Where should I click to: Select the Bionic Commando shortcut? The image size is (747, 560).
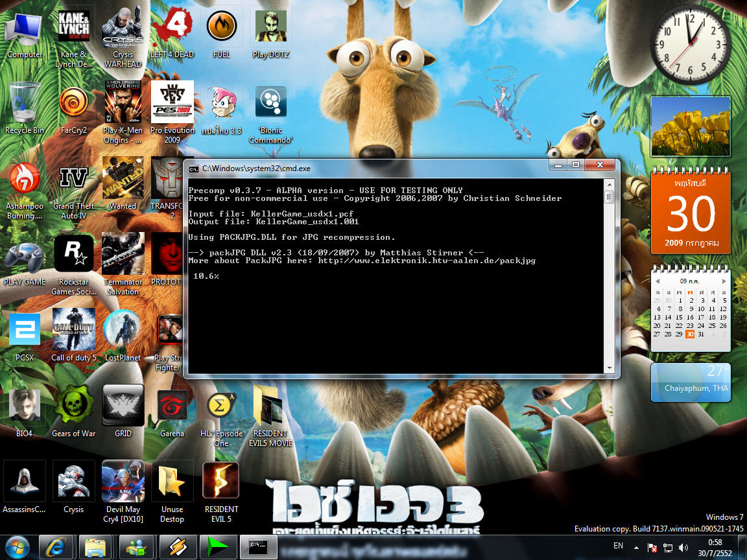[x=270, y=113]
